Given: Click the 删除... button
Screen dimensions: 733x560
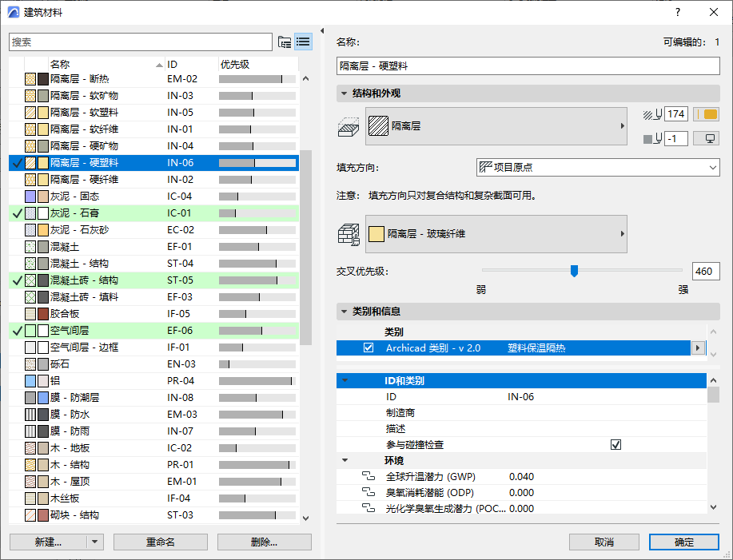Looking at the screenshot, I should pyautogui.click(x=264, y=542).
